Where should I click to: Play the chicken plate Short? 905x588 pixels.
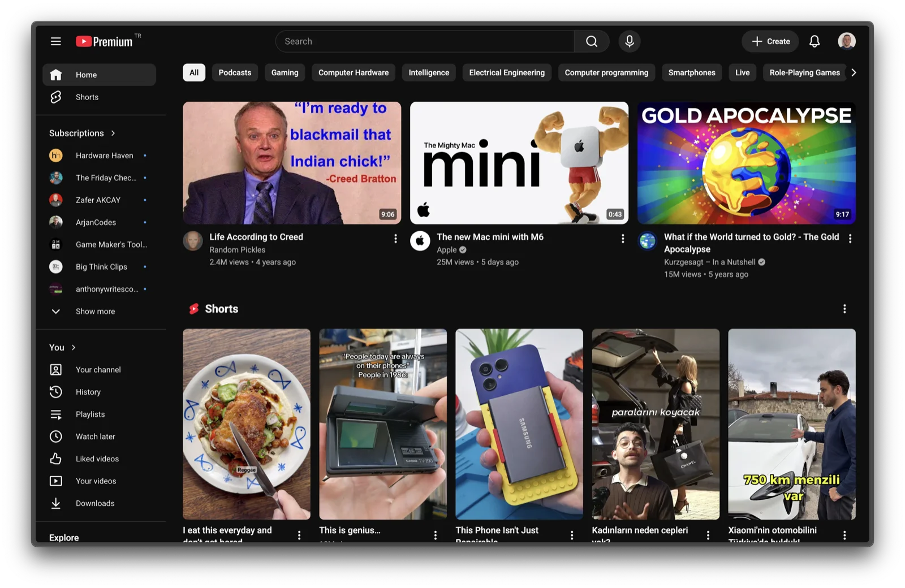point(247,424)
